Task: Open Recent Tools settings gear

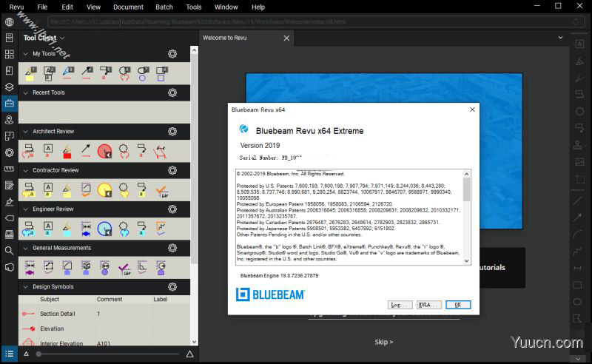Action: coord(172,92)
